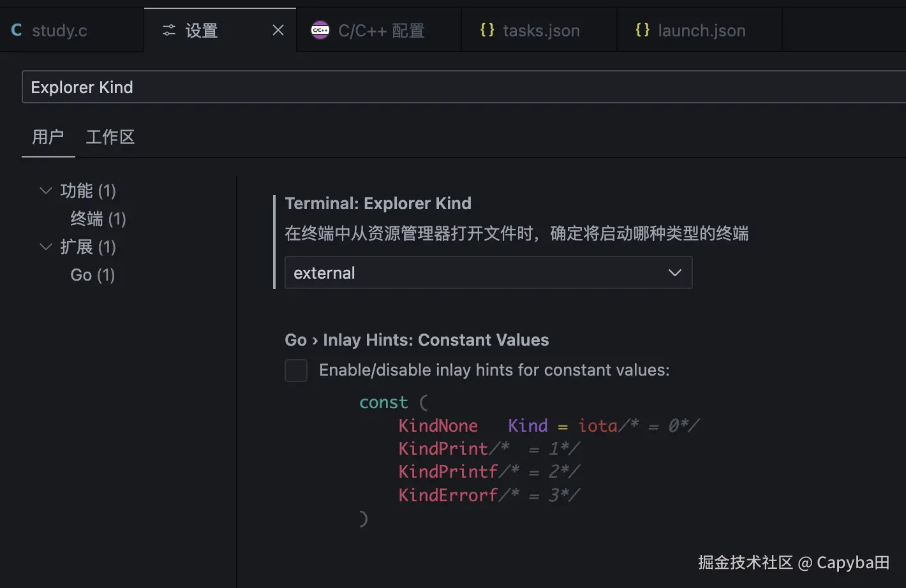Select Go (1) in settings tree

[93, 275]
